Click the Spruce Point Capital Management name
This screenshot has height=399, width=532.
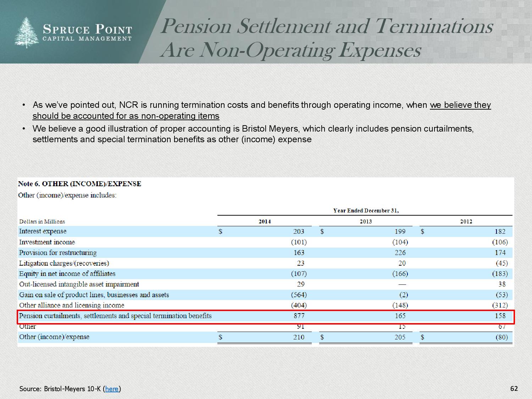tap(87, 33)
